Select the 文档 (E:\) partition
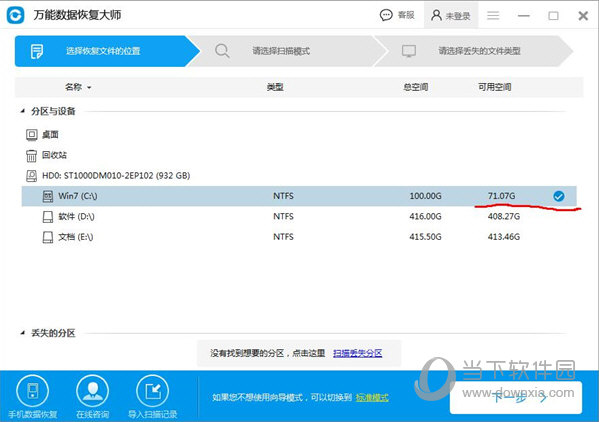Image resolution: width=599 pixels, height=422 pixels. pyautogui.click(x=299, y=237)
